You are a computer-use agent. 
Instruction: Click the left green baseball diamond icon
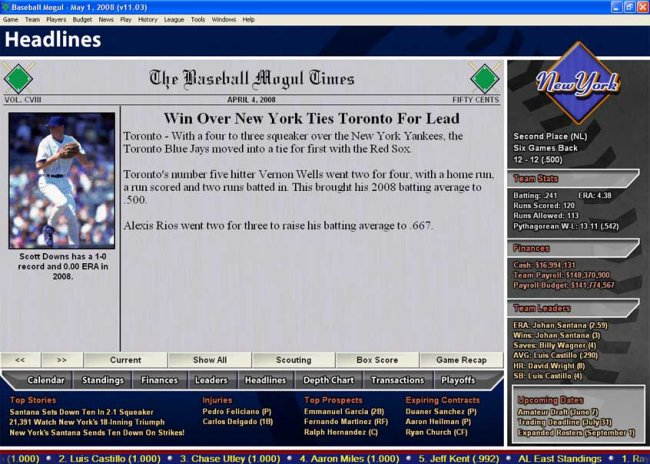click(18, 78)
